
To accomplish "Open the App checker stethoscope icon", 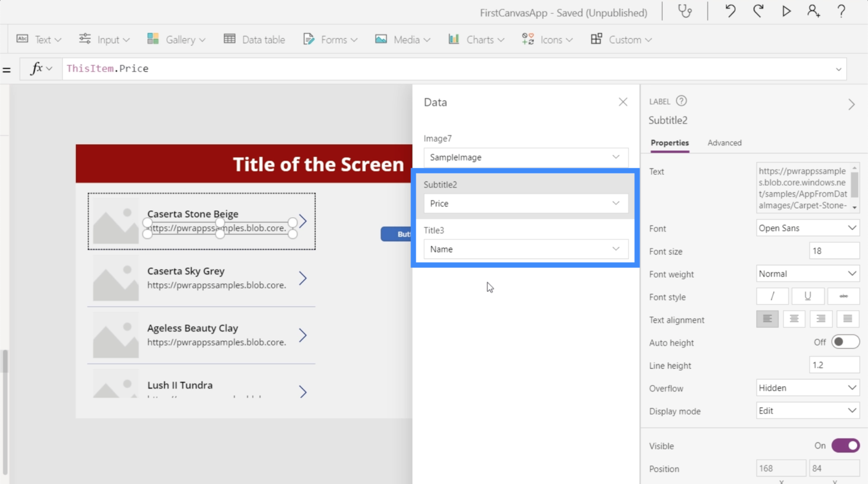I will pos(685,11).
